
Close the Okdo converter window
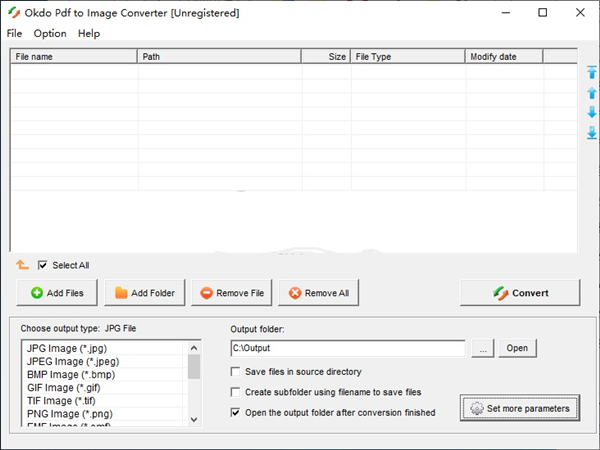[580, 13]
